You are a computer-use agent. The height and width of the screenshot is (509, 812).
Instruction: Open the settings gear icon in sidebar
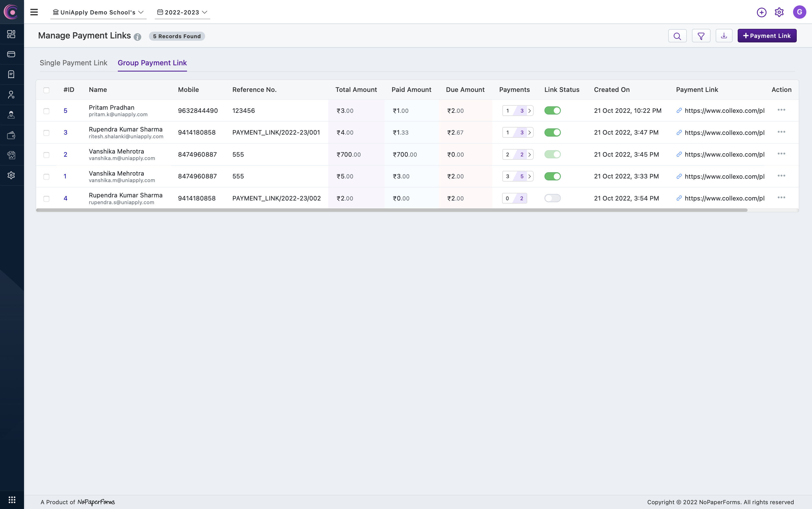[11, 175]
